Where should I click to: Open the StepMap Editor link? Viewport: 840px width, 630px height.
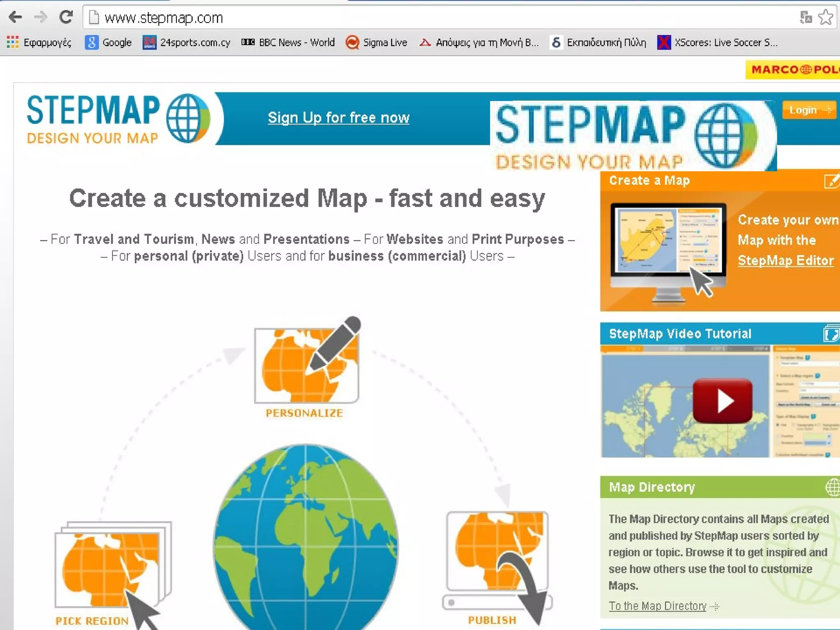[x=785, y=260]
